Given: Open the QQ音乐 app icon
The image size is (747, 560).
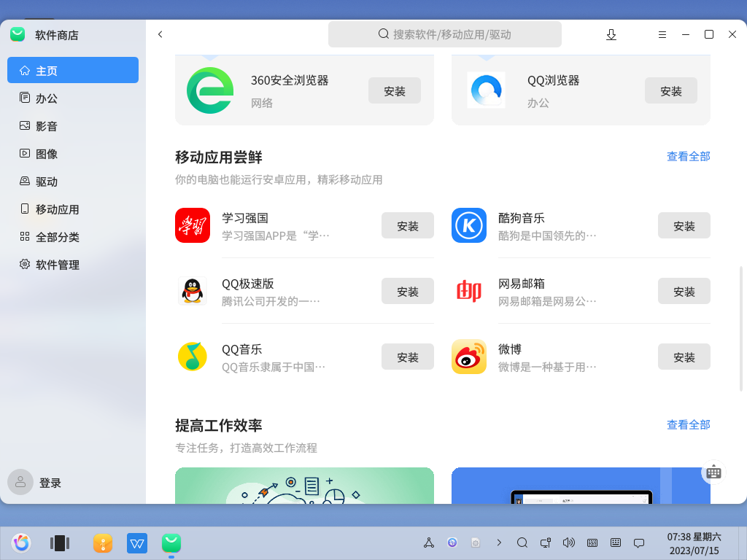Looking at the screenshot, I should click(193, 357).
